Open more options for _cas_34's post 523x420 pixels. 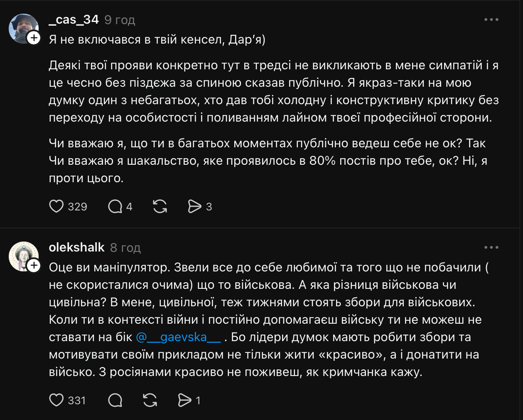pyautogui.click(x=491, y=20)
